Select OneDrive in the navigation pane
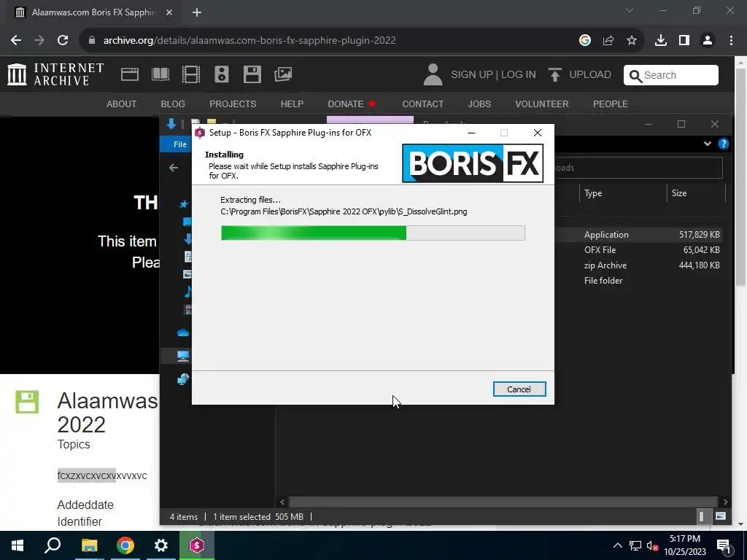This screenshot has height=560, width=747. click(183, 332)
